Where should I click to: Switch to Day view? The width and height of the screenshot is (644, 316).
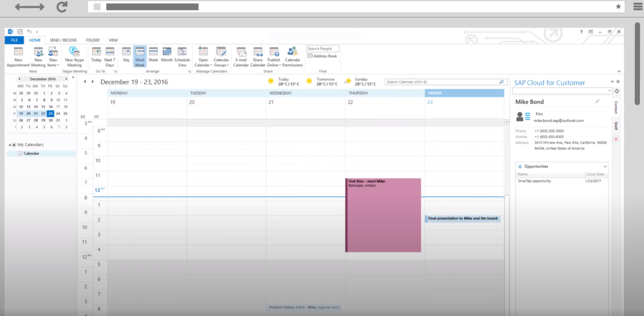click(126, 54)
